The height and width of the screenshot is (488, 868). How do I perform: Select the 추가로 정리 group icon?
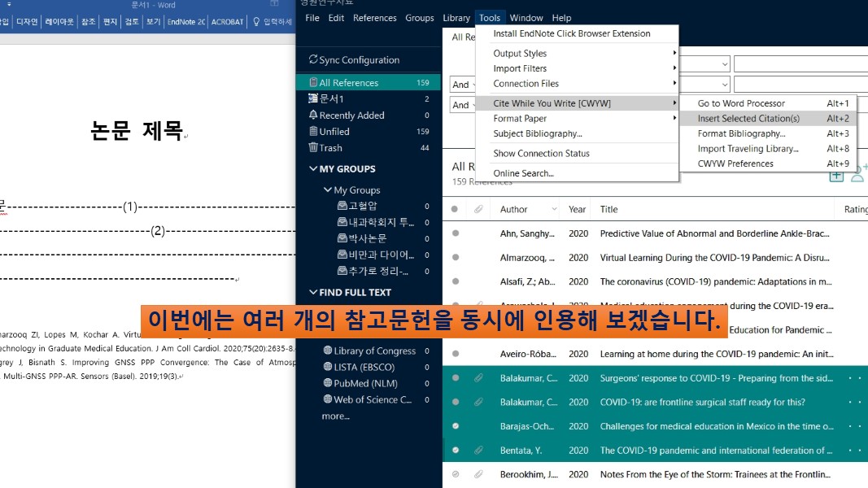coord(342,271)
